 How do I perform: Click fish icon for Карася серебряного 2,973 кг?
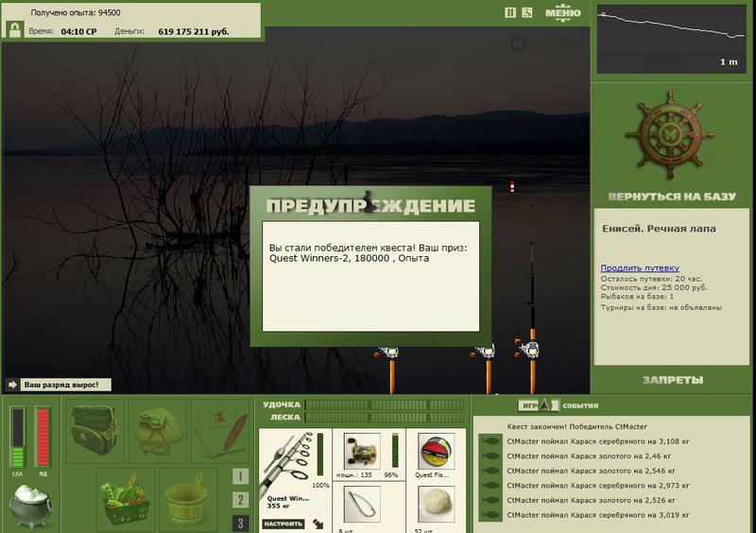tap(490, 486)
